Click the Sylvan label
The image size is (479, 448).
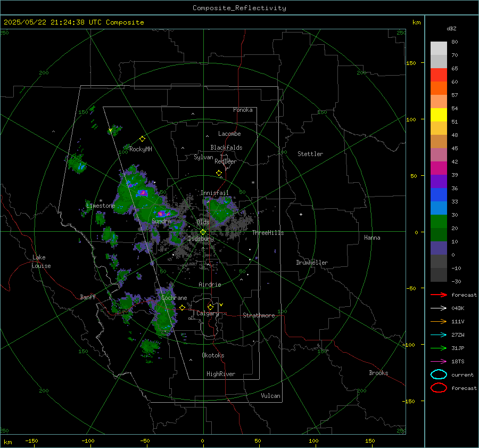tap(203, 157)
